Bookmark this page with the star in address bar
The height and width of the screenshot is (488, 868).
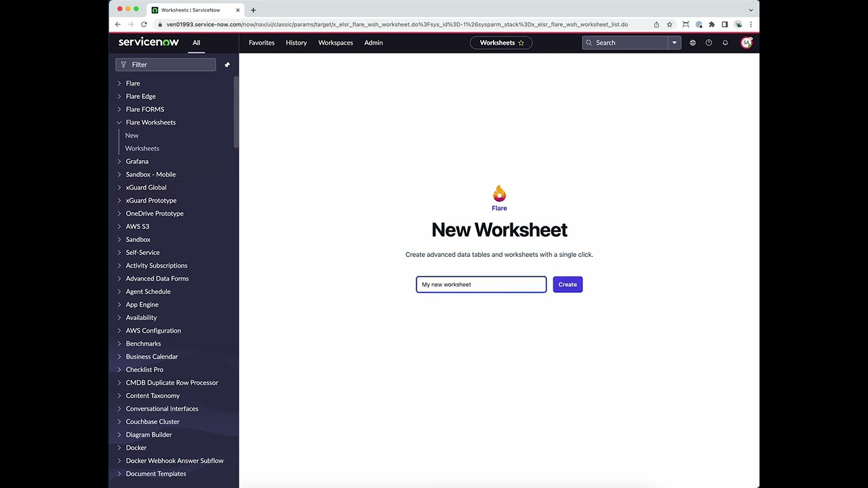pos(669,24)
